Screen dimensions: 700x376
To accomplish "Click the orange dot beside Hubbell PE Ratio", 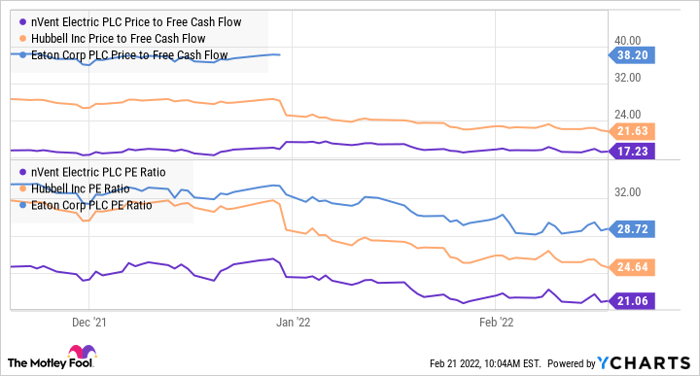I will 23,188.
